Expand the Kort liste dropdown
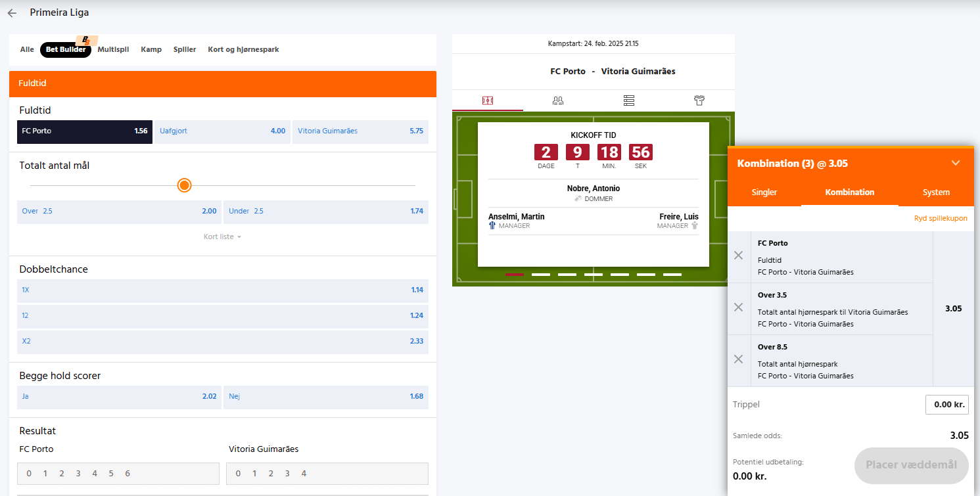 [x=222, y=237]
